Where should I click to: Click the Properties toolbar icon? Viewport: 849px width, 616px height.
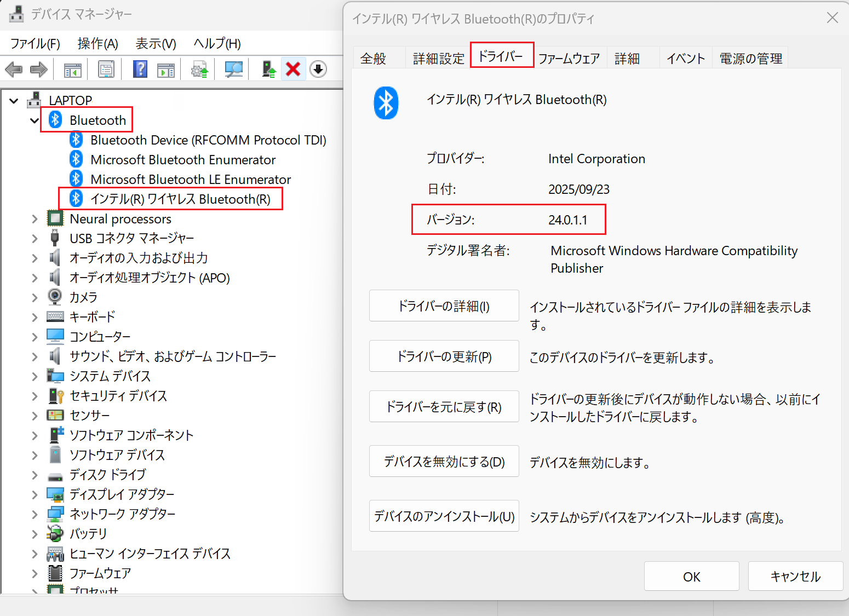point(106,70)
